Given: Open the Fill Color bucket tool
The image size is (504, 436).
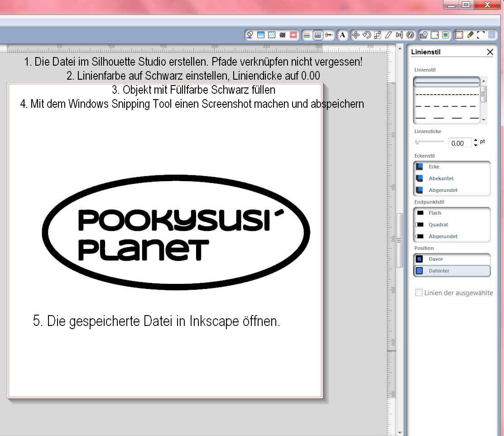Looking at the screenshot, I should (x=250, y=35).
